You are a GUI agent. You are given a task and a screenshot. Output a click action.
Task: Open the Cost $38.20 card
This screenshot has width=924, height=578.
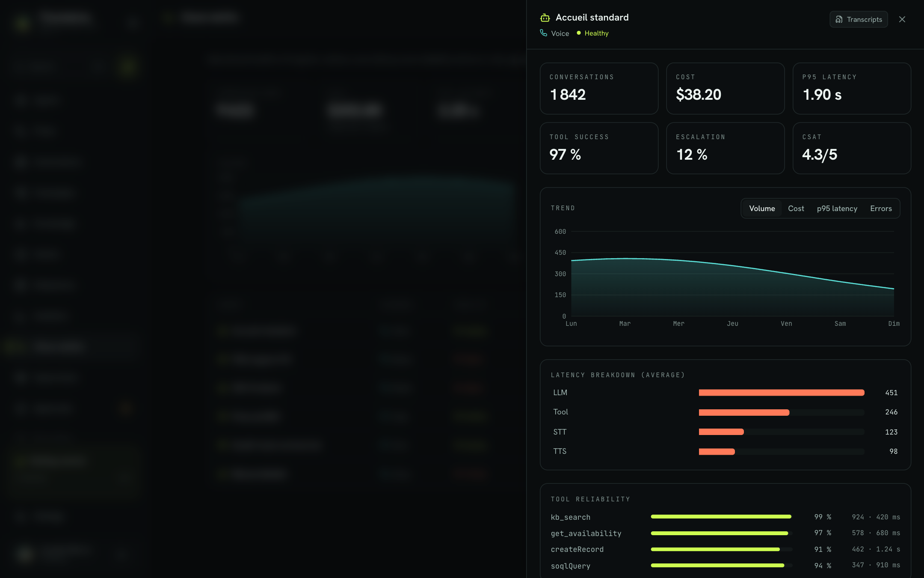pyautogui.click(x=726, y=89)
